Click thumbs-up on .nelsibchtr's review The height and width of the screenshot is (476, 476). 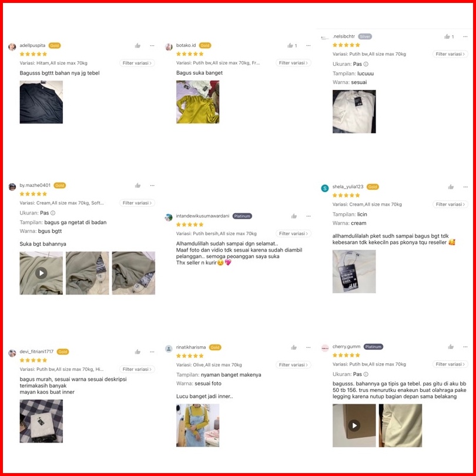point(447,36)
